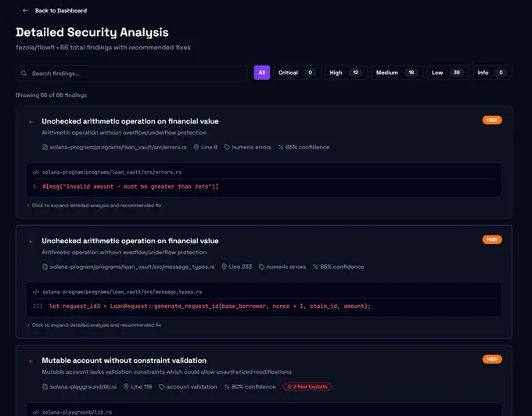Click HIGH badge on Mutable account finding

point(492,359)
